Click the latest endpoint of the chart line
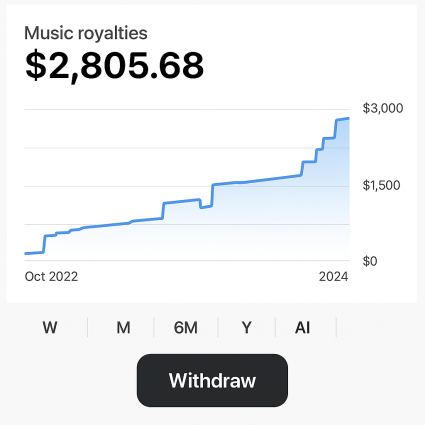The height and width of the screenshot is (425, 425). point(348,118)
